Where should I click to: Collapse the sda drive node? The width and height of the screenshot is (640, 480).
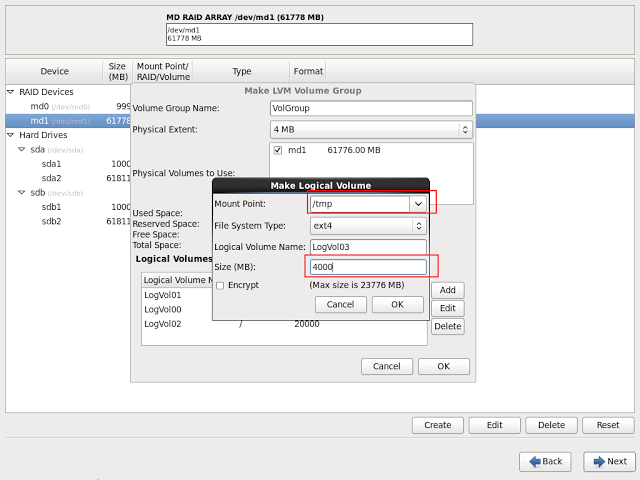pos(22,149)
